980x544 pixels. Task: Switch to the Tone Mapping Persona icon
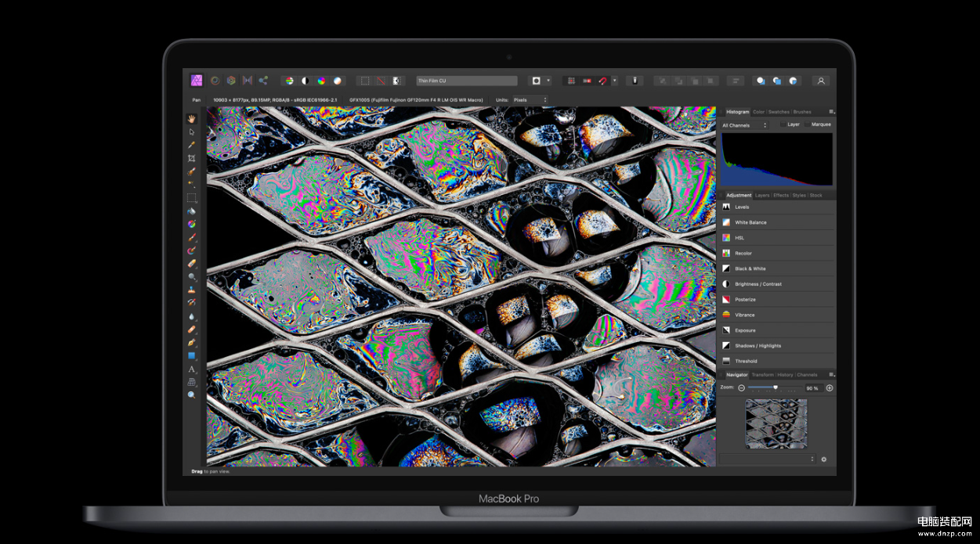[248, 81]
